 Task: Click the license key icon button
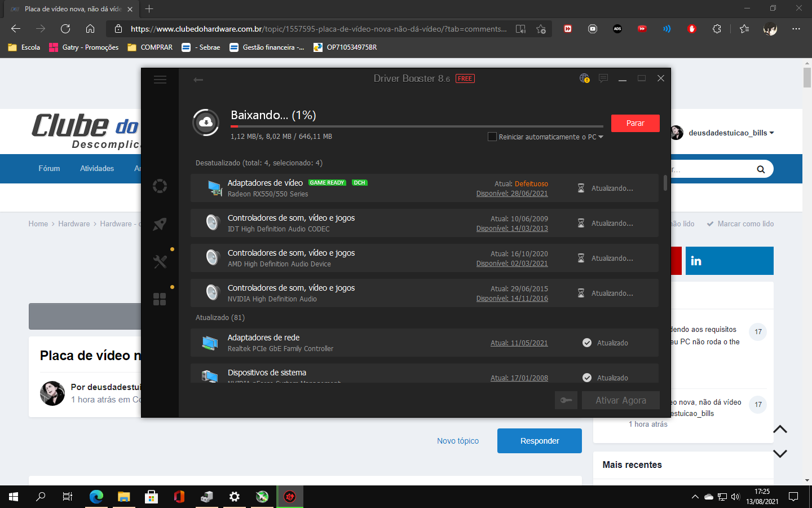click(566, 400)
